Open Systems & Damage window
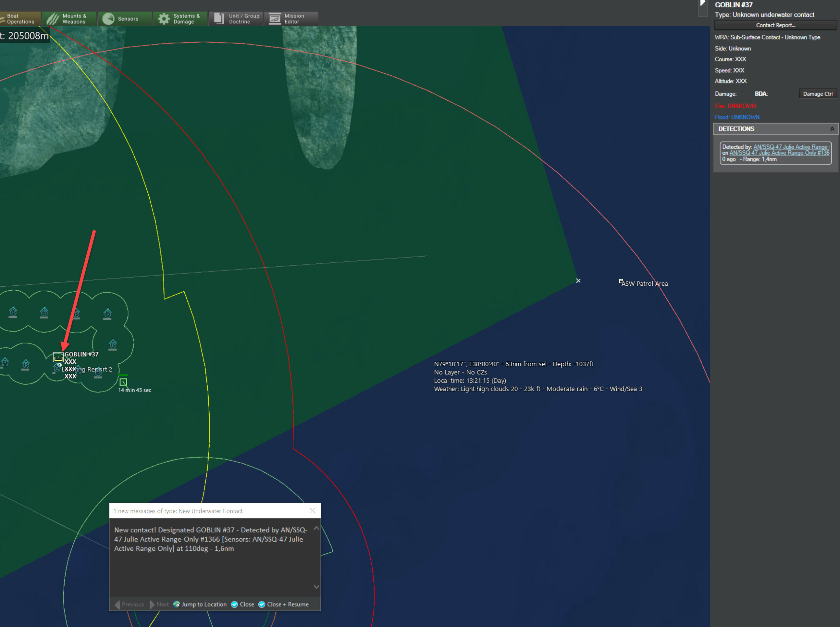This screenshot has height=627, width=840. coord(180,19)
